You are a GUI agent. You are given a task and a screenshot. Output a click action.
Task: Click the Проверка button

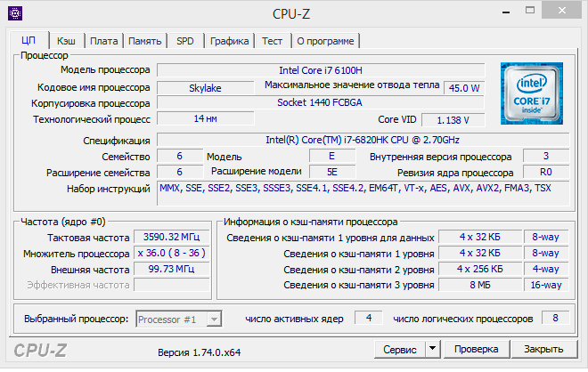coord(477,349)
